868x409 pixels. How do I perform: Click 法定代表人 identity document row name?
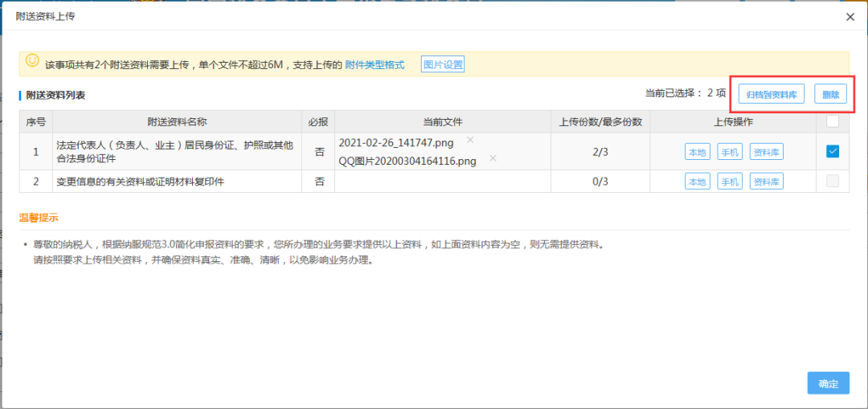coord(175,151)
